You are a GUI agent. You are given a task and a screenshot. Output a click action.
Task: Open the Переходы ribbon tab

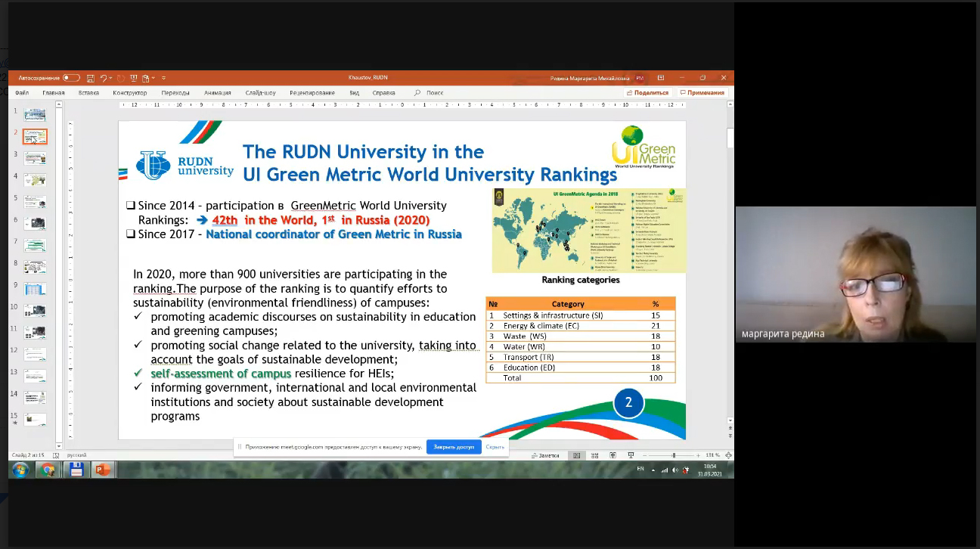click(175, 93)
